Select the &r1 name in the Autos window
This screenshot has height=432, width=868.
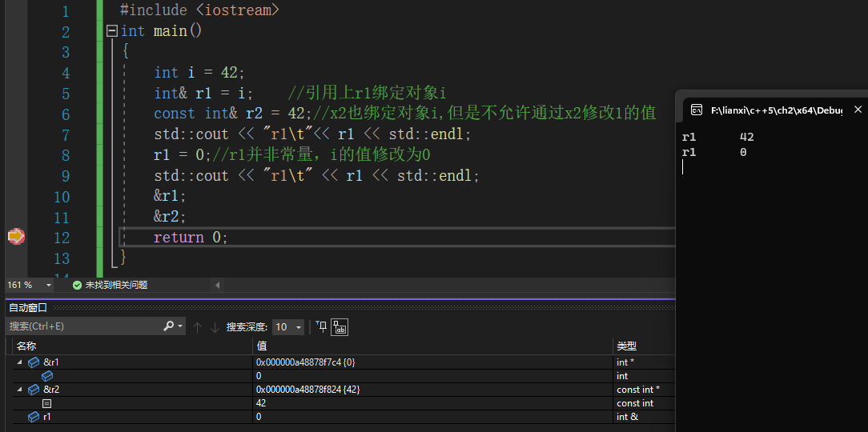[x=51, y=362]
